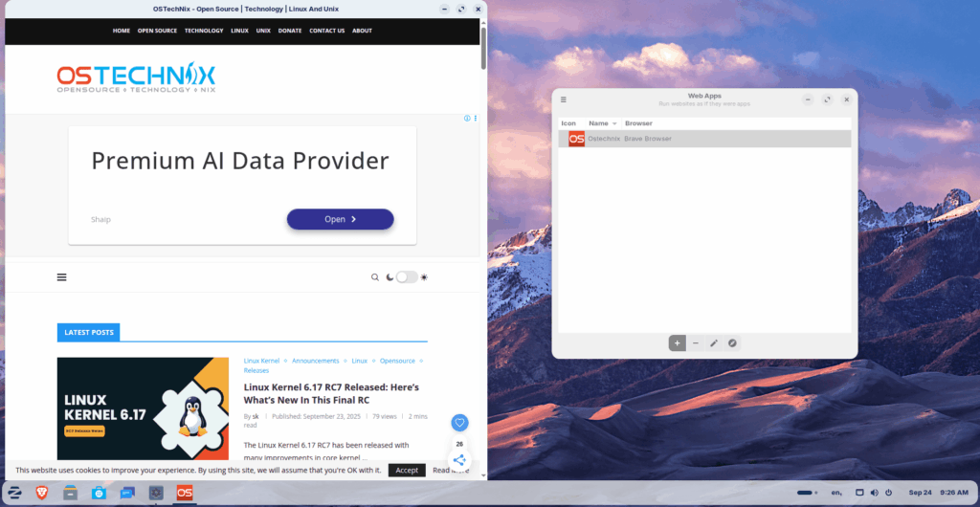
Task: Open the Opensource category link
Action: coord(397,361)
